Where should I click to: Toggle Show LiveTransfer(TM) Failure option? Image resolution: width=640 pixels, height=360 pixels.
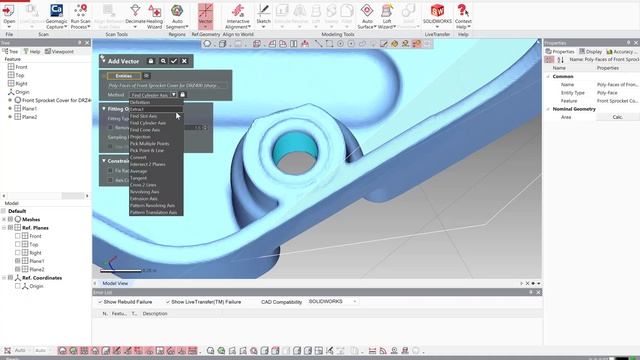(x=203, y=302)
